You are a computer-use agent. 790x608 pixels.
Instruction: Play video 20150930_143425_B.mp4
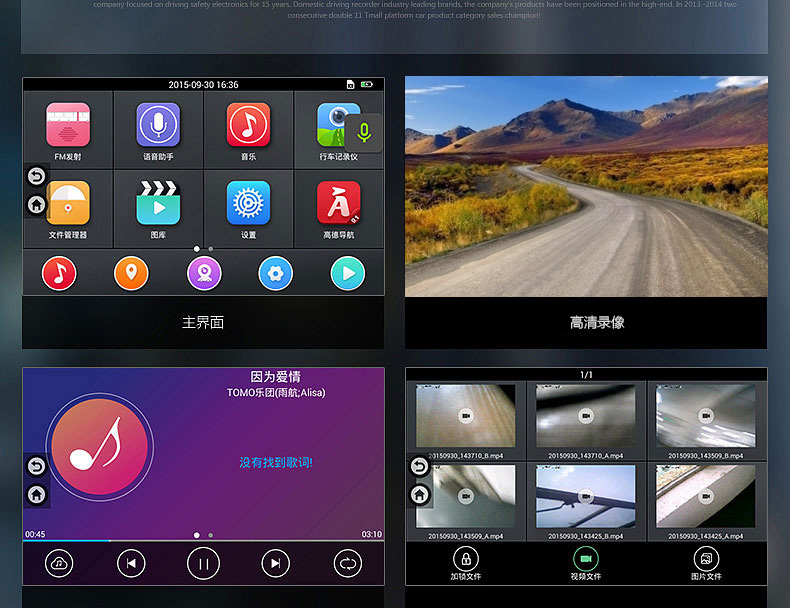click(x=585, y=496)
